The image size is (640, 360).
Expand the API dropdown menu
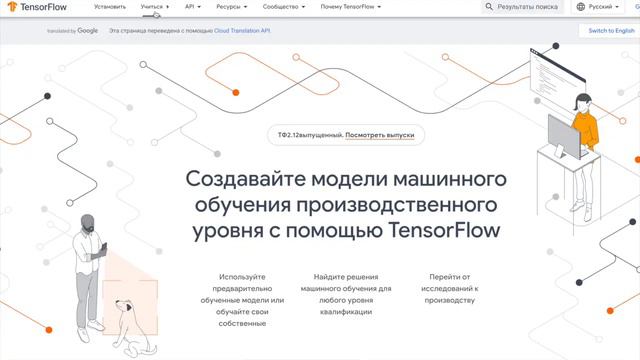[x=193, y=7]
